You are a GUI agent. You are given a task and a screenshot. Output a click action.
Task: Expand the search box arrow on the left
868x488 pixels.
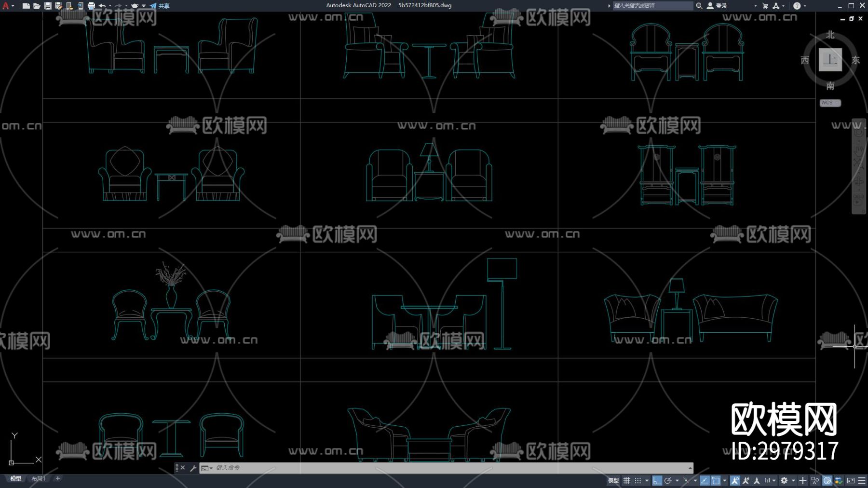pyautogui.click(x=609, y=6)
